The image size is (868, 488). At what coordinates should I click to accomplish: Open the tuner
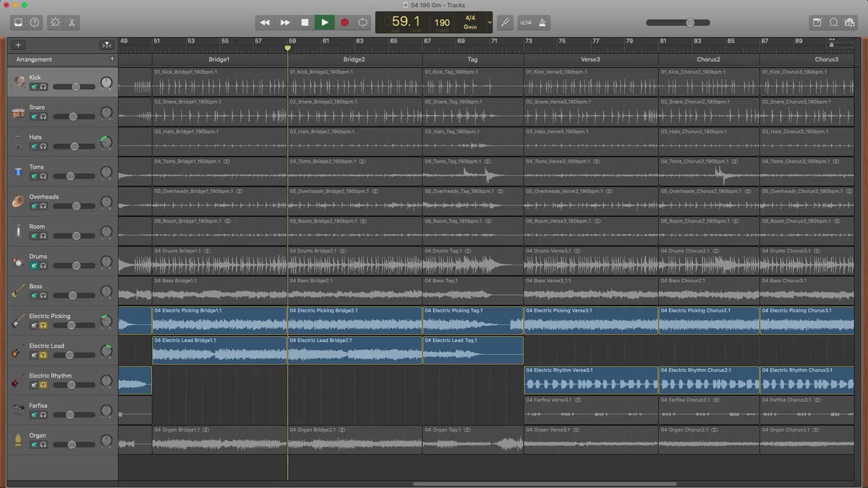(505, 22)
